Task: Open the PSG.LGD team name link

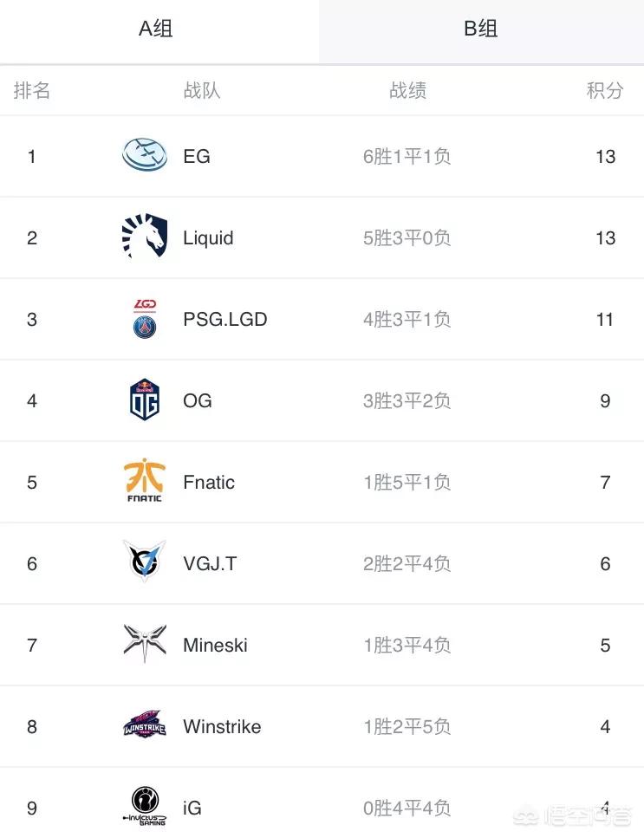Action: [x=225, y=319]
